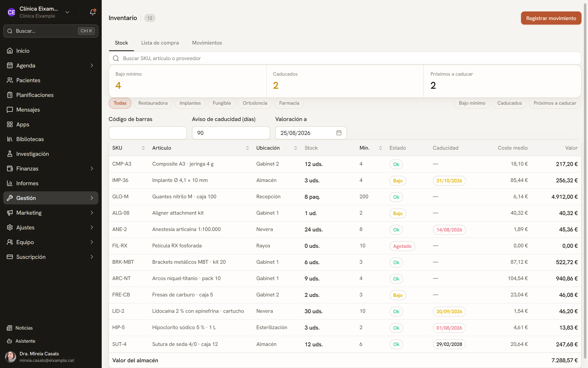Click the Informes chart icon
This screenshot has width=588, height=368.
click(10, 183)
